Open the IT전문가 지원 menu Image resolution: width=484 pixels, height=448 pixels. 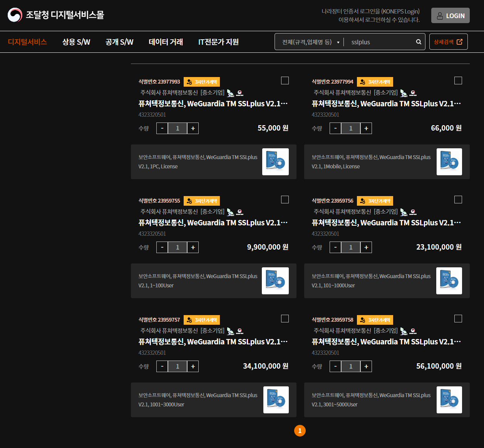[218, 42]
